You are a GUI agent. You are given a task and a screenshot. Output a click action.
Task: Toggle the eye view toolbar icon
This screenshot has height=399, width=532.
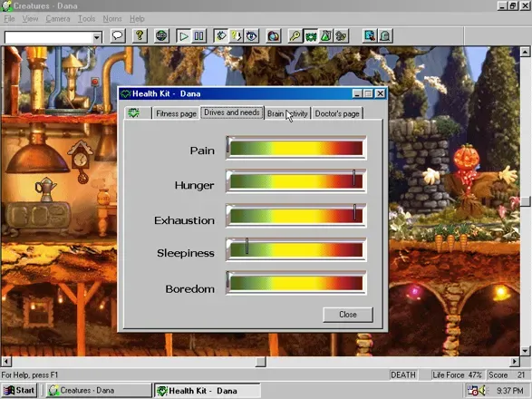tap(251, 35)
